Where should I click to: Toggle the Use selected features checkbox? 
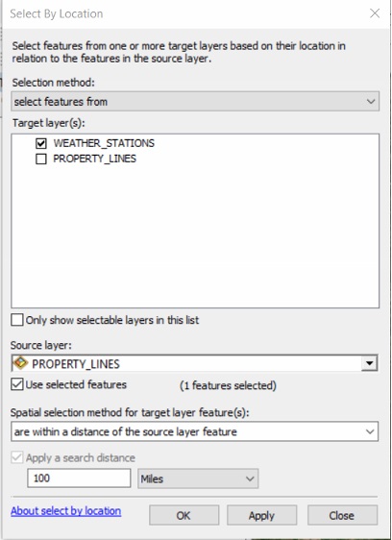pos(17,384)
